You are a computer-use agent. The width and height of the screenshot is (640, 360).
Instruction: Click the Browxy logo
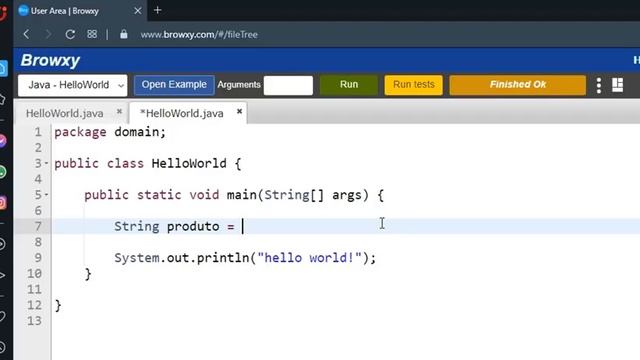50,60
